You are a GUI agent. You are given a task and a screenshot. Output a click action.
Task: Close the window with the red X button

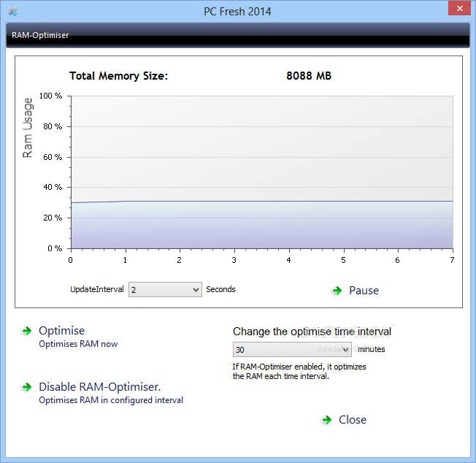tap(459, 9)
